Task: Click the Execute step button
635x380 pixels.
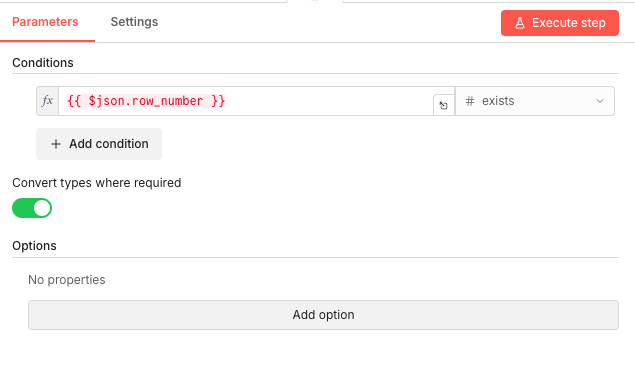Action: tap(560, 23)
